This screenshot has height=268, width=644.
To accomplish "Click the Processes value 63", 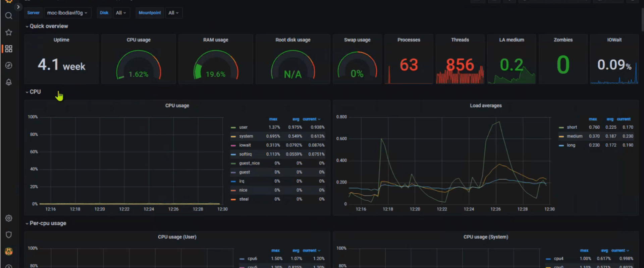I will [409, 65].
